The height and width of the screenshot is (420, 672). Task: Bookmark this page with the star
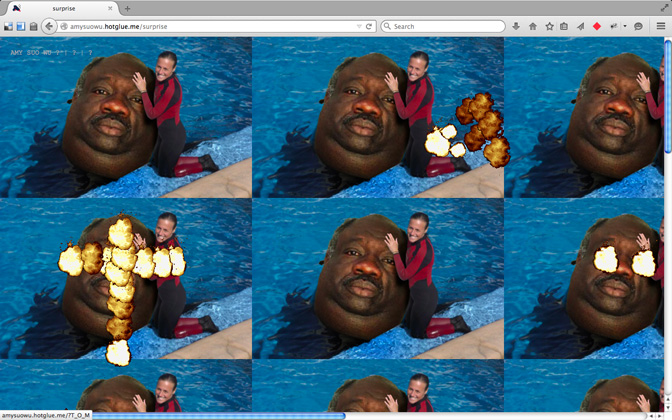coord(549,27)
